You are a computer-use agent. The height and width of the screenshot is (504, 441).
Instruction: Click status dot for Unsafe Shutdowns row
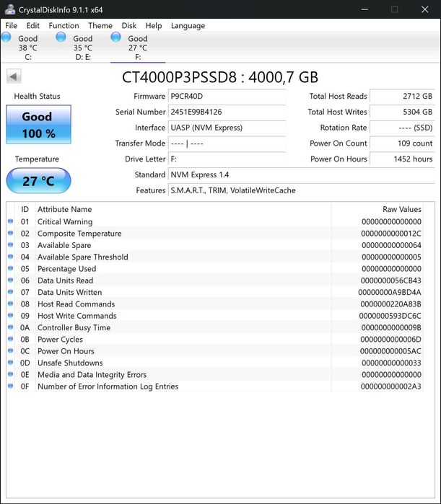click(x=11, y=362)
